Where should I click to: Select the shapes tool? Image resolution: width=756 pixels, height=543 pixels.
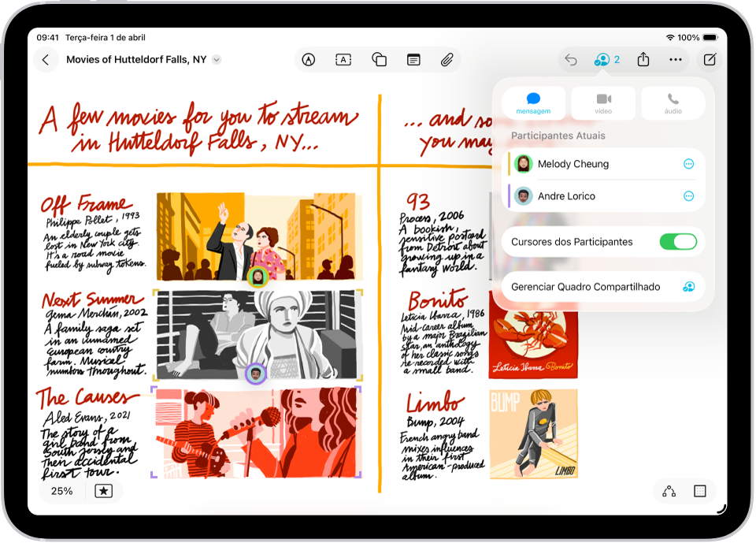(378, 59)
